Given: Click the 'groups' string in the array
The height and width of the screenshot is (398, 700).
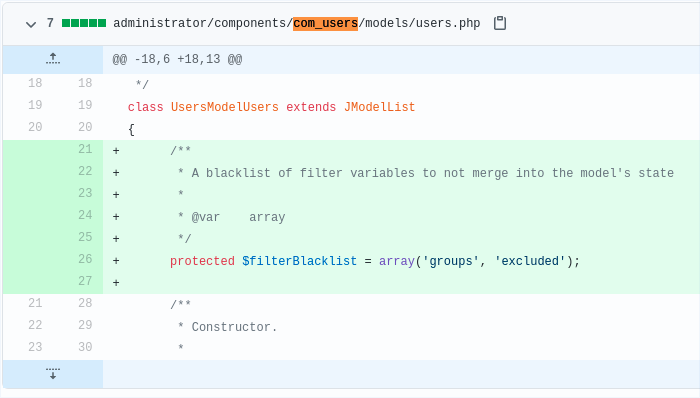Looking at the screenshot, I should (450, 261).
